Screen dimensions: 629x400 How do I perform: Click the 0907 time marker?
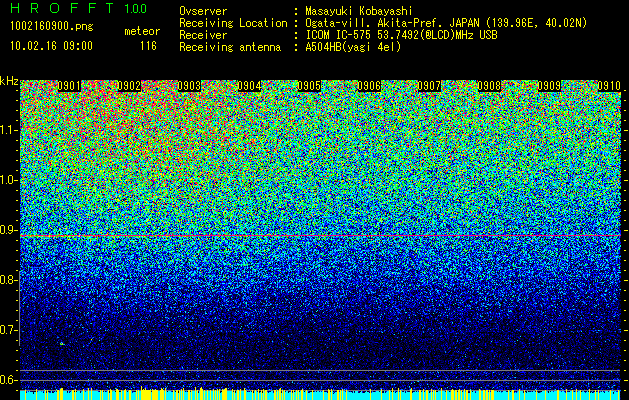coord(429,86)
